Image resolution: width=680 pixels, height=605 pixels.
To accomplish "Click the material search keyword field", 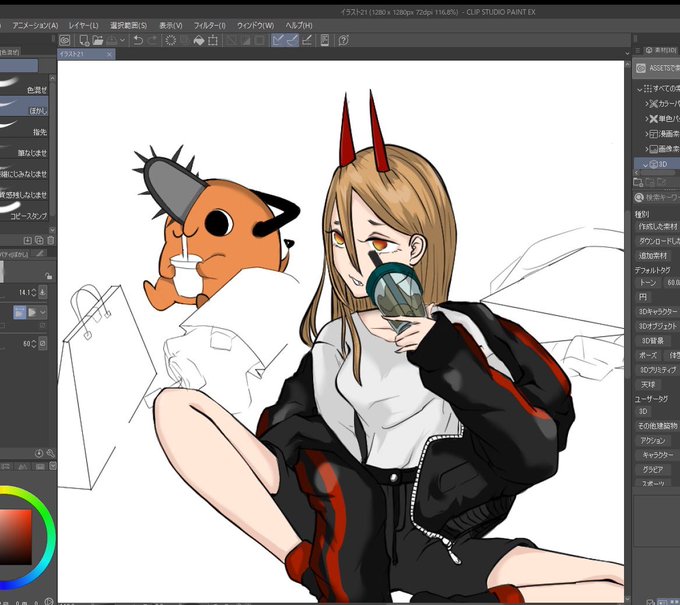I will click(x=659, y=197).
